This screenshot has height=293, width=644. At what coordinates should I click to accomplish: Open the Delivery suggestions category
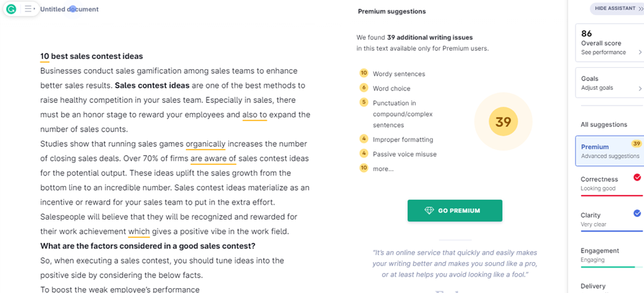pyautogui.click(x=610, y=286)
